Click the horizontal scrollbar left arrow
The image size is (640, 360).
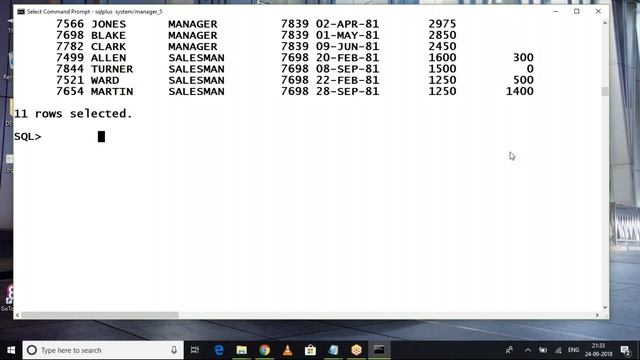point(17,315)
